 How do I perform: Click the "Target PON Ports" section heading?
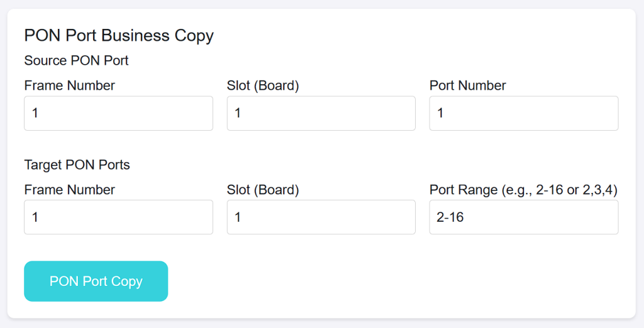point(77,165)
